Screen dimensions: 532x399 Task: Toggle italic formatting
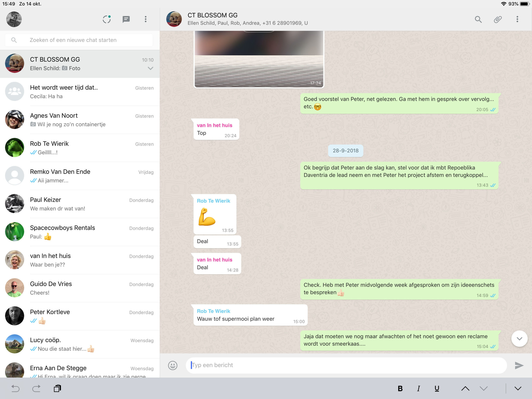(x=419, y=388)
